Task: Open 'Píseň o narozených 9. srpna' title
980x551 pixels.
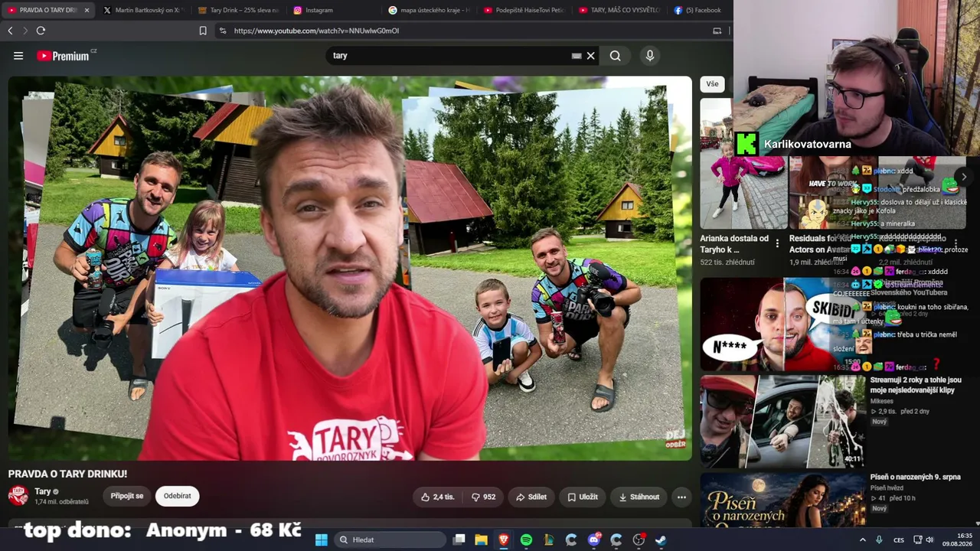Action: click(x=915, y=477)
